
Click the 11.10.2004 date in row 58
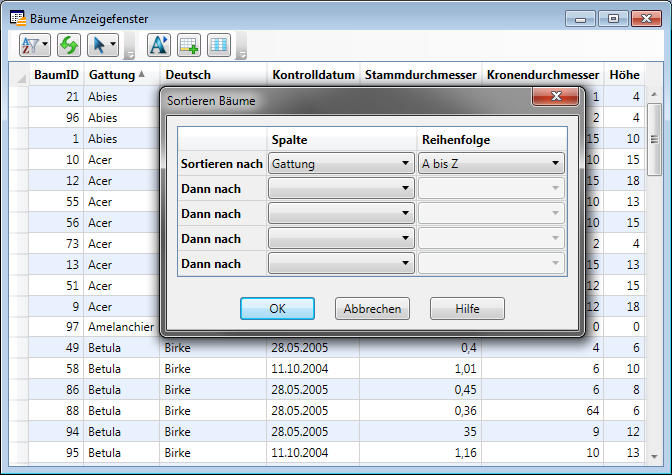(x=313, y=369)
